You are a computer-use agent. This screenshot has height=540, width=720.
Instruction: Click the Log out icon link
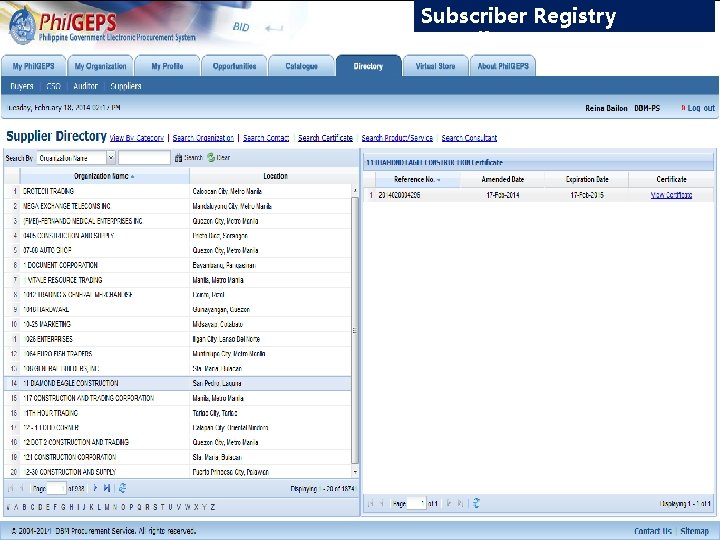pyautogui.click(x=698, y=108)
